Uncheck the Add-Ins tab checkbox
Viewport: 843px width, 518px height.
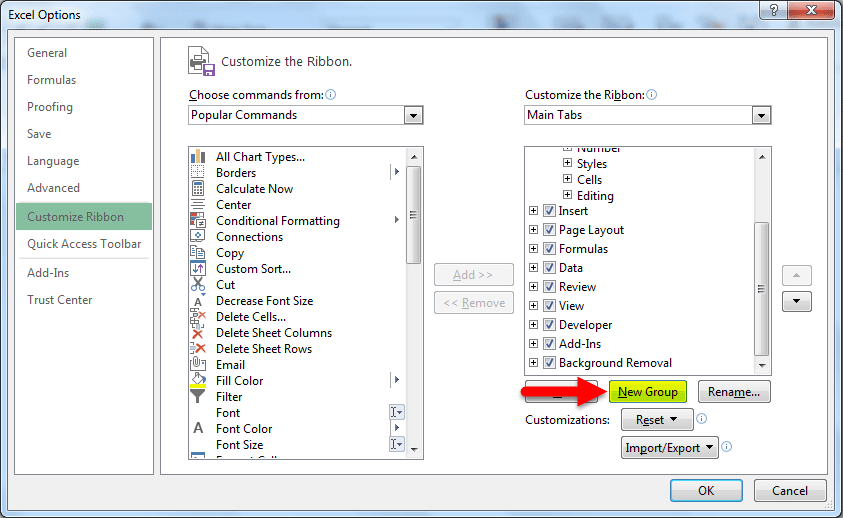549,343
